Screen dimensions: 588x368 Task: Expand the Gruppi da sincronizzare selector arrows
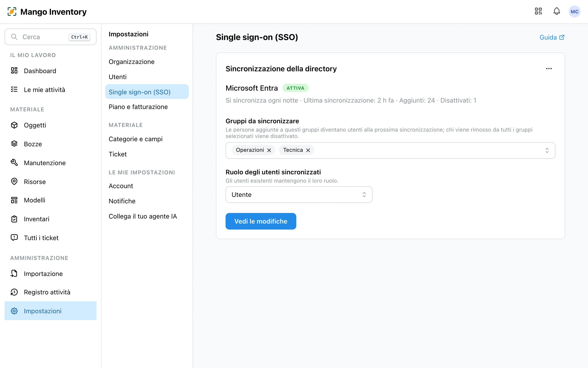547,150
